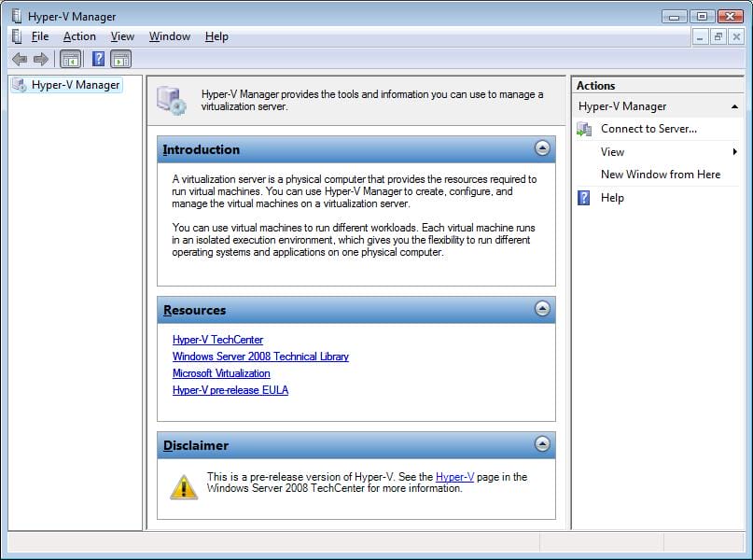Click Connect to Server... action
The image size is (753, 560).
648,129
